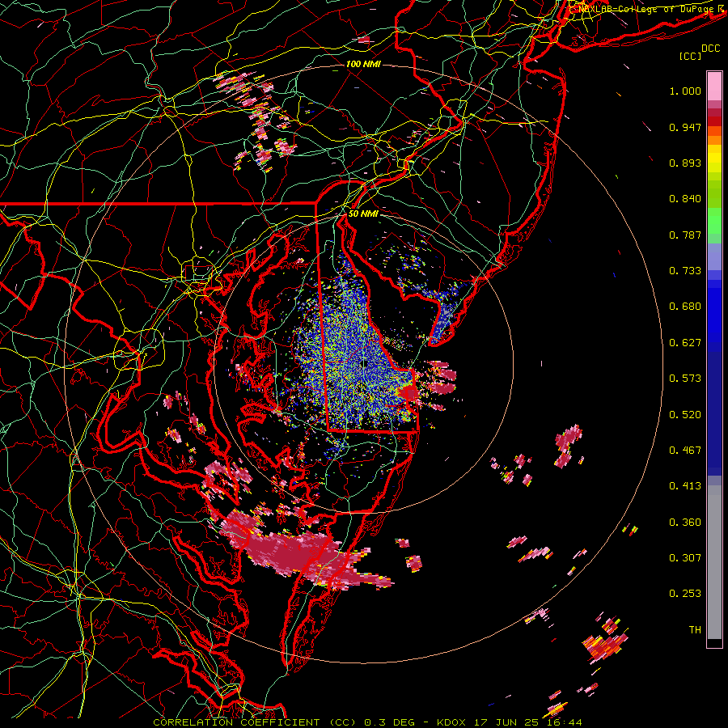Viewport: 728px width, 728px height.
Task: Pick the lavender band beside 0.733
Action: [x=714, y=256]
